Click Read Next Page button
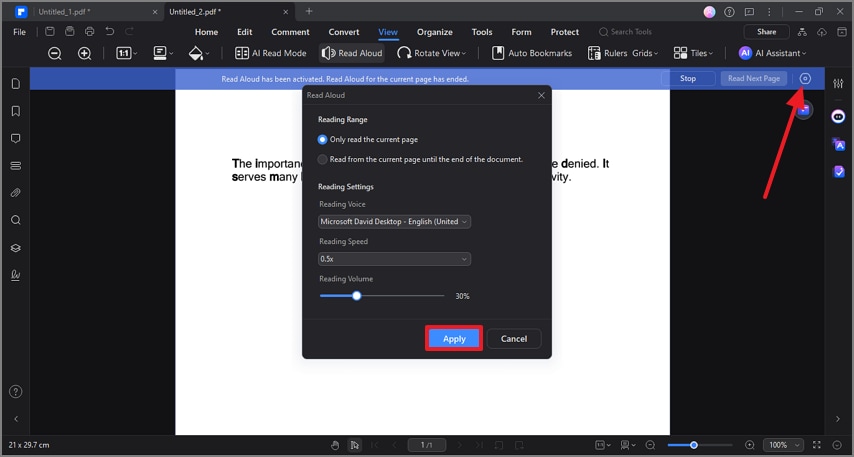The height and width of the screenshot is (457, 854). pos(754,78)
